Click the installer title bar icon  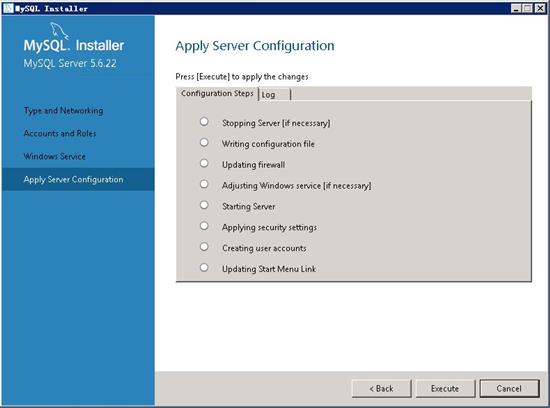tap(8, 8)
